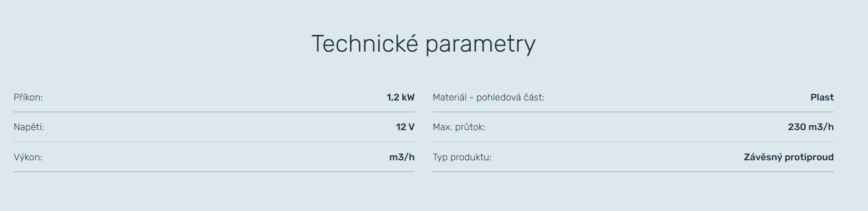Viewport: 868px width, 211px height.
Task: Click the Napětí label
Action: pyautogui.click(x=29, y=127)
